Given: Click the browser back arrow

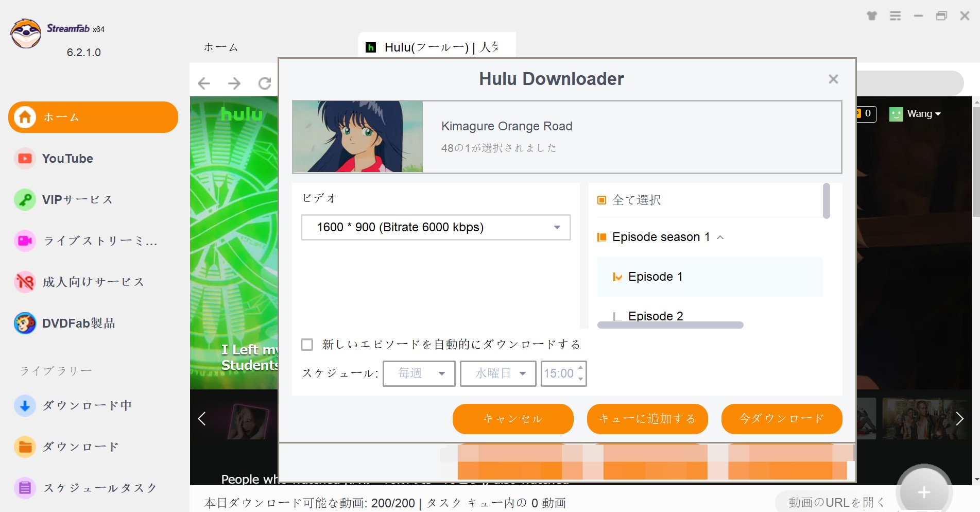Looking at the screenshot, I should pyautogui.click(x=204, y=83).
